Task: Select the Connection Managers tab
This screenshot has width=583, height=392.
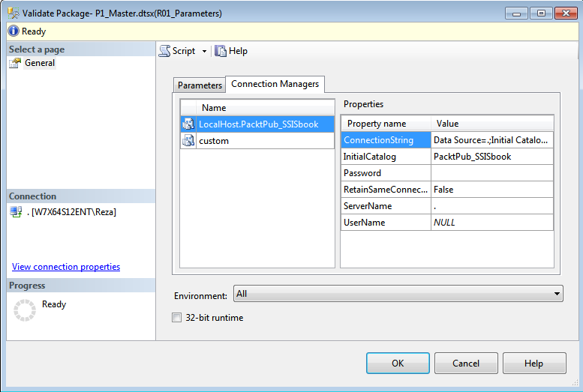Action: point(275,84)
